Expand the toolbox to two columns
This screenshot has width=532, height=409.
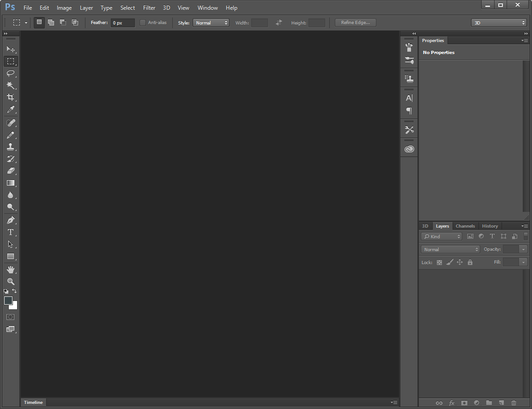coord(6,34)
